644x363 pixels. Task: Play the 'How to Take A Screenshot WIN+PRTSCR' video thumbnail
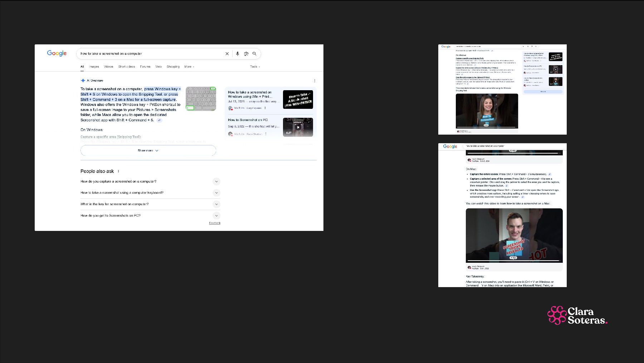click(298, 100)
